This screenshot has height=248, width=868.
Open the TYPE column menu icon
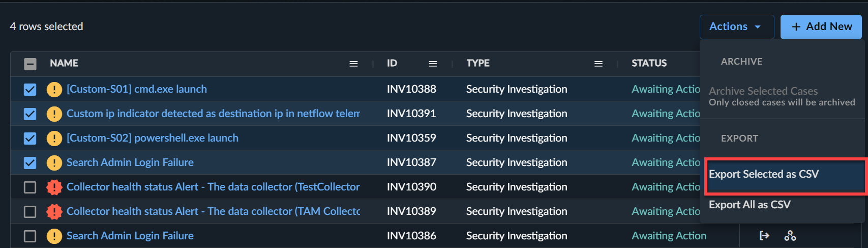[598, 64]
